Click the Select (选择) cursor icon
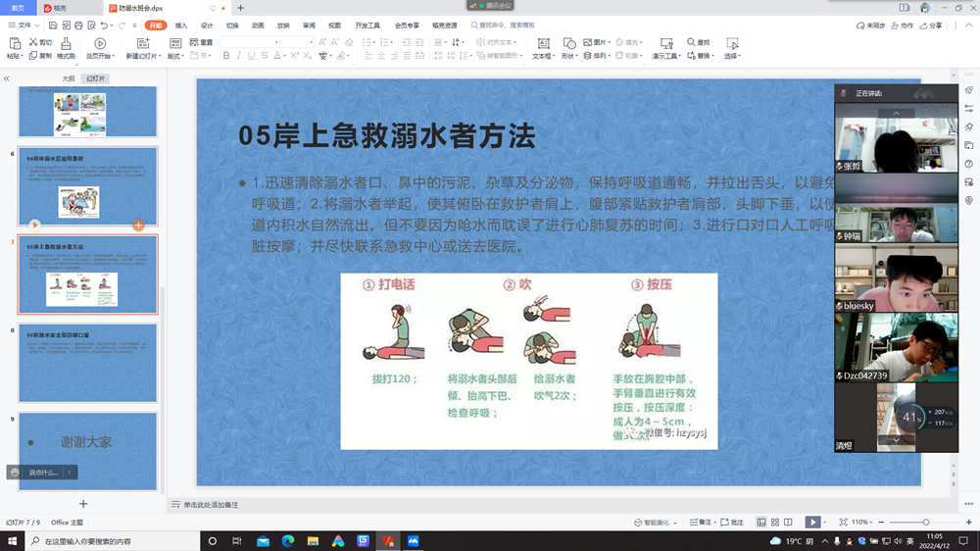This screenshot has height=551, width=980. [x=732, y=43]
